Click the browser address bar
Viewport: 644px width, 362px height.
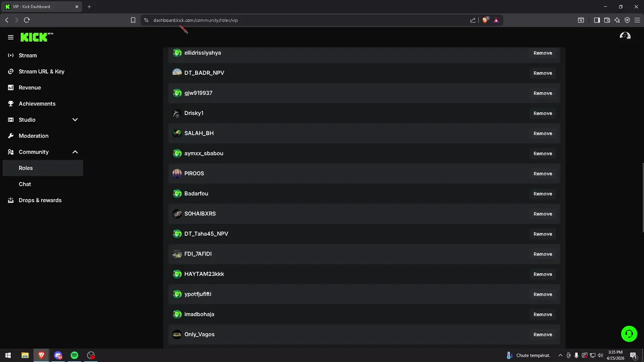(x=302, y=20)
